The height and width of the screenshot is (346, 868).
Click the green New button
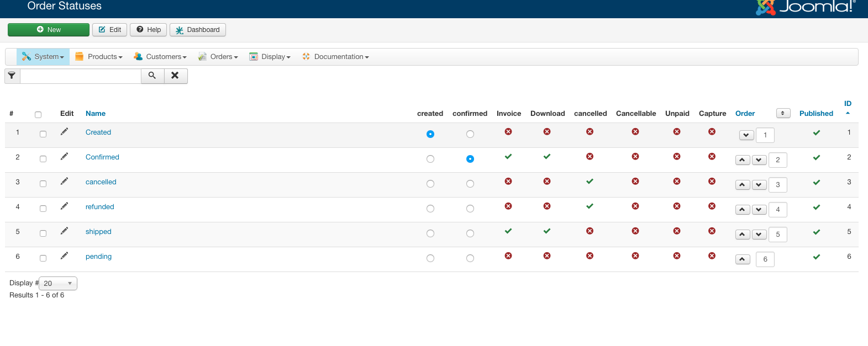pos(49,30)
